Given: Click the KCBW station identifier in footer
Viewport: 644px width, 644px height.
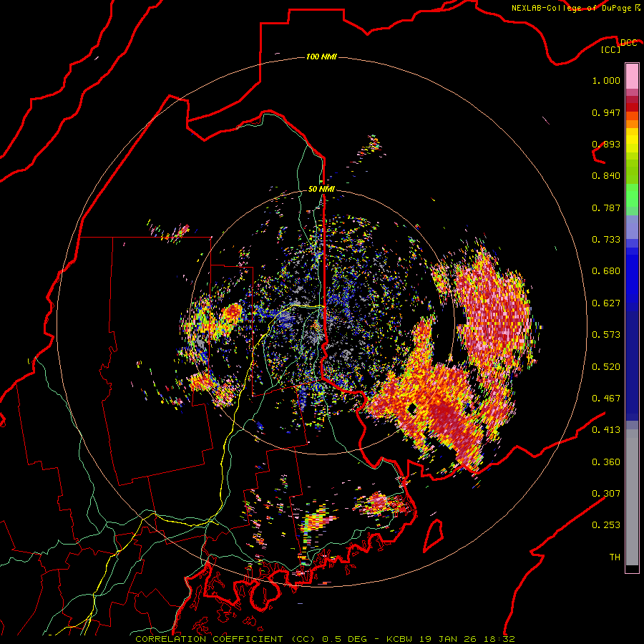Looking at the screenshot, I should [x=399, y=639].
